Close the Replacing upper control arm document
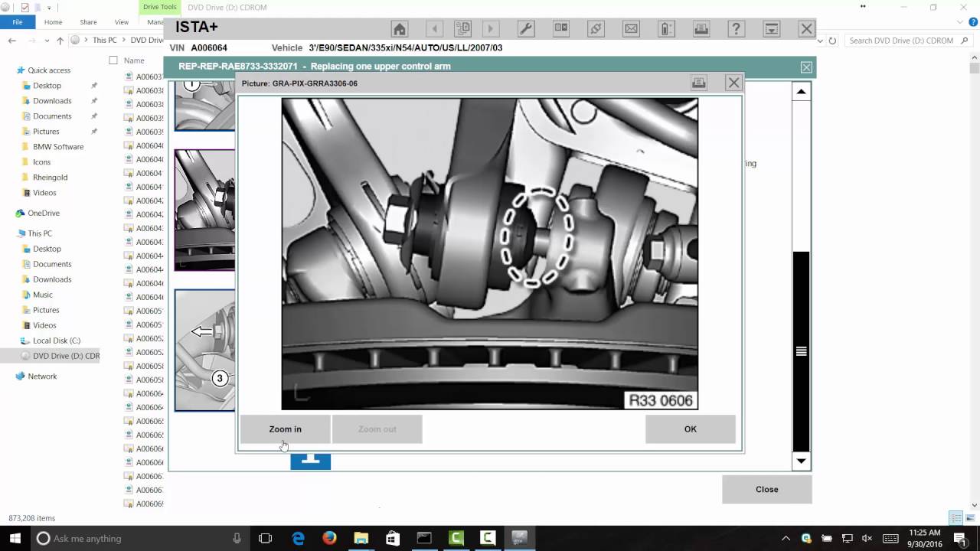The width and height of the screenshot is (980, 551). click(806, 67)
